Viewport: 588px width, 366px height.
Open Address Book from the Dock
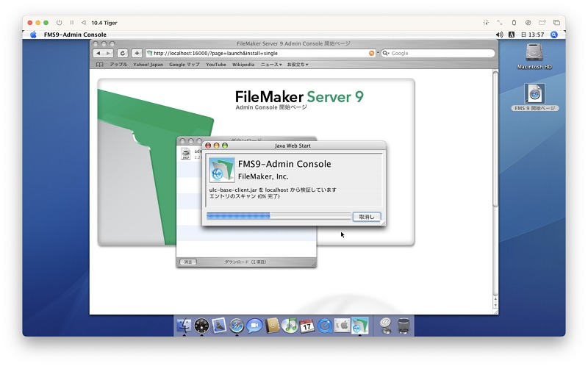coord(272,326)
